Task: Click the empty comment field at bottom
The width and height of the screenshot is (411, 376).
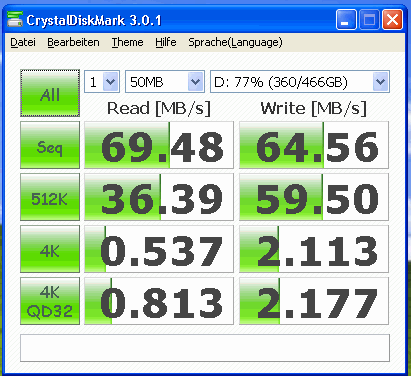Action: 205,348
